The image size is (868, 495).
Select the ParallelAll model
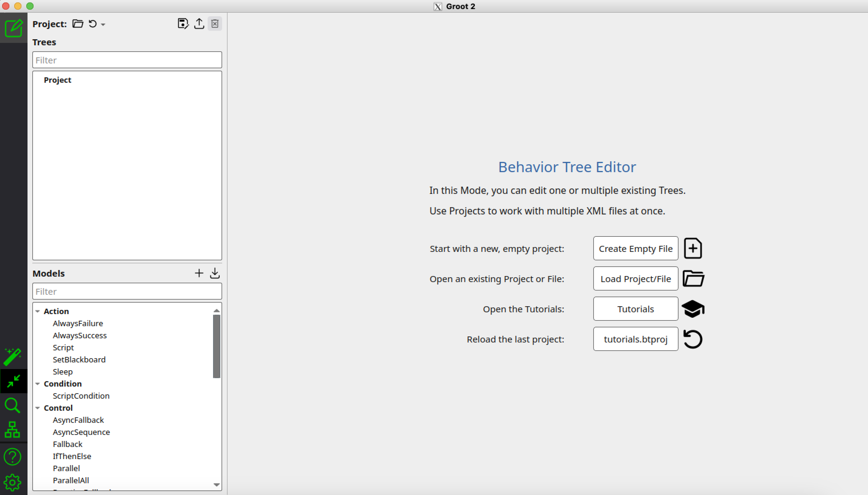point(71,481)
